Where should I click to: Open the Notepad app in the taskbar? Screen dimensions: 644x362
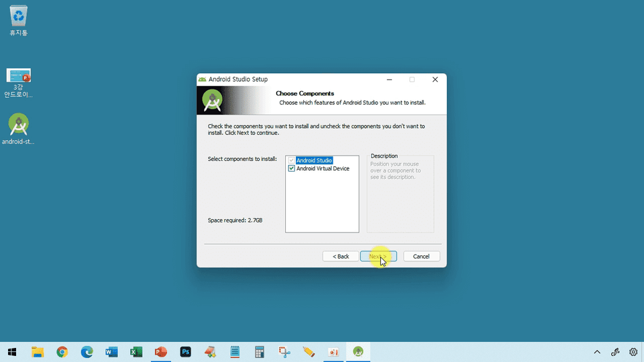235,352
